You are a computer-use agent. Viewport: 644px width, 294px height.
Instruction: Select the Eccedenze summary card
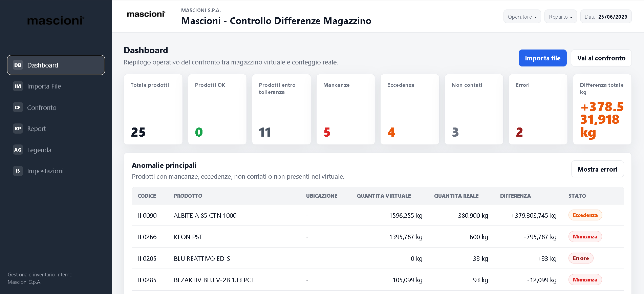coord(410,109)
